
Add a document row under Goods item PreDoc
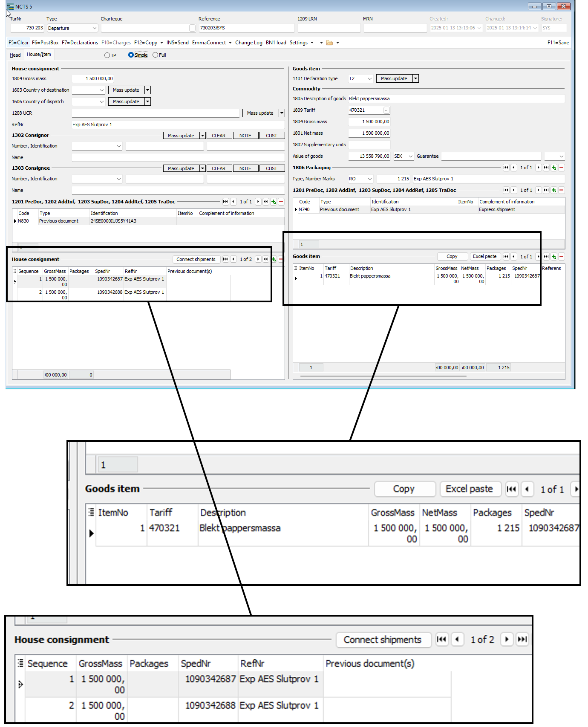pos(554,190)
